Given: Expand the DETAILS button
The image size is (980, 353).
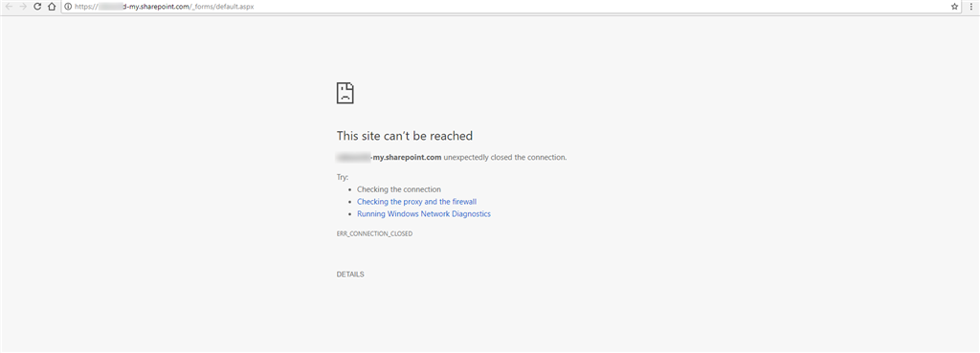Looking at the screenshot, I should (x=350, y=275).
